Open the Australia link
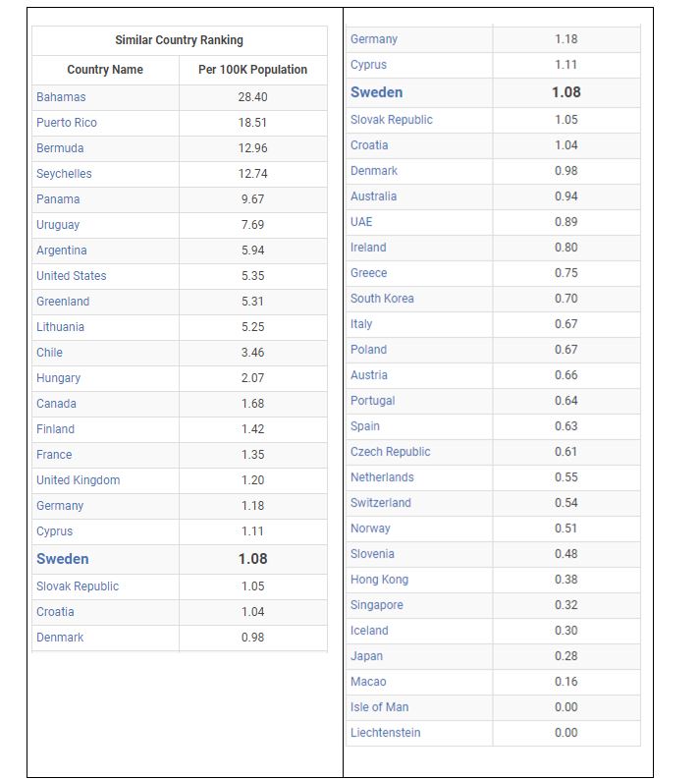This screenshot has height=780, width=700. [374, 196]
